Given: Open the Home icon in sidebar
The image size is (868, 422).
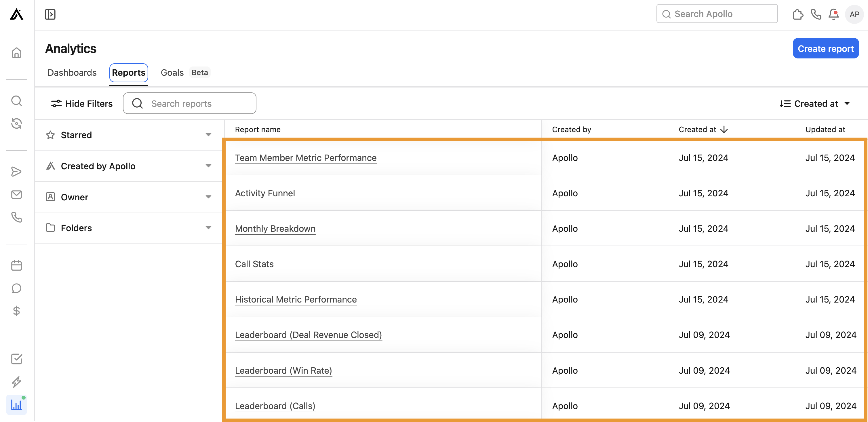Looking at the screenshot, I should click(16, 53).
